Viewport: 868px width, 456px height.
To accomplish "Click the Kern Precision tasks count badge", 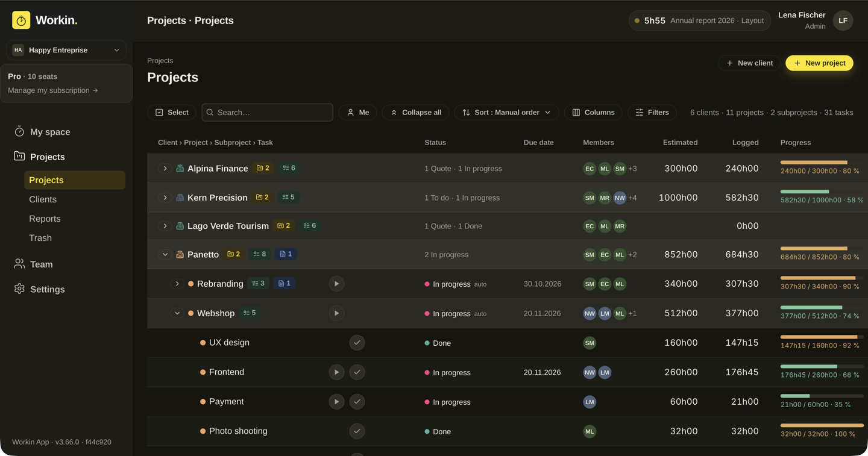I will (x=289, y=197).
